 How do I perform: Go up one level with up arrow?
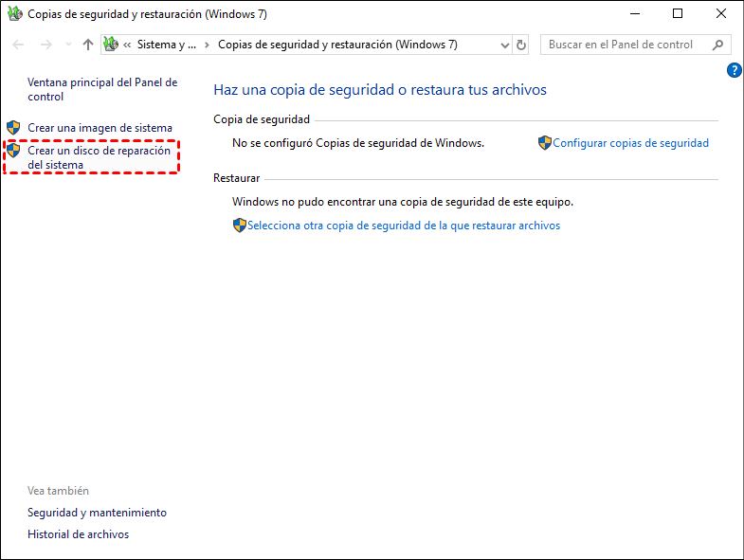click(88, 45)
